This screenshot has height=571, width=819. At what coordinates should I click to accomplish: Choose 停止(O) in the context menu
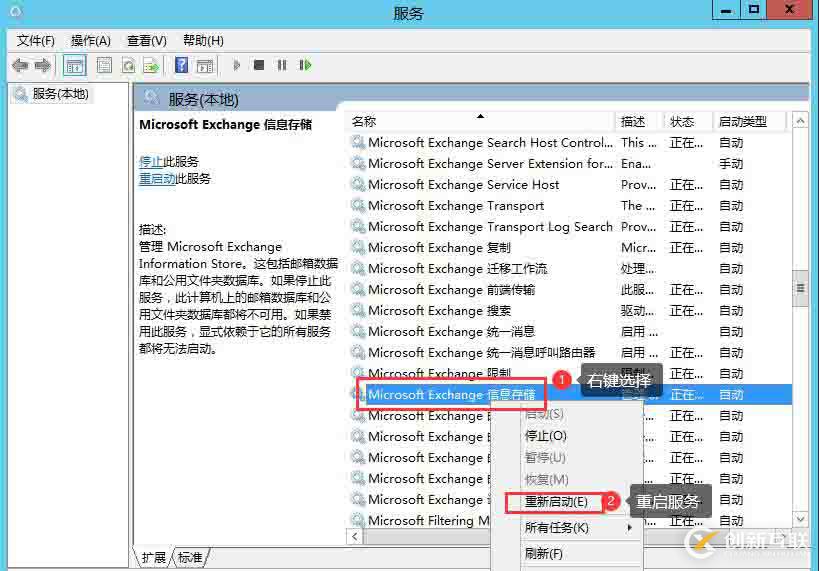545,436
